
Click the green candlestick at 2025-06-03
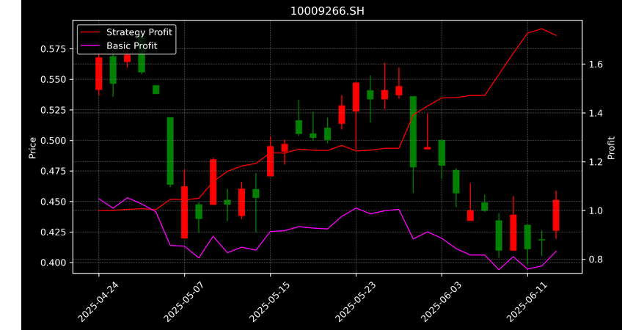tap(442, 153)
